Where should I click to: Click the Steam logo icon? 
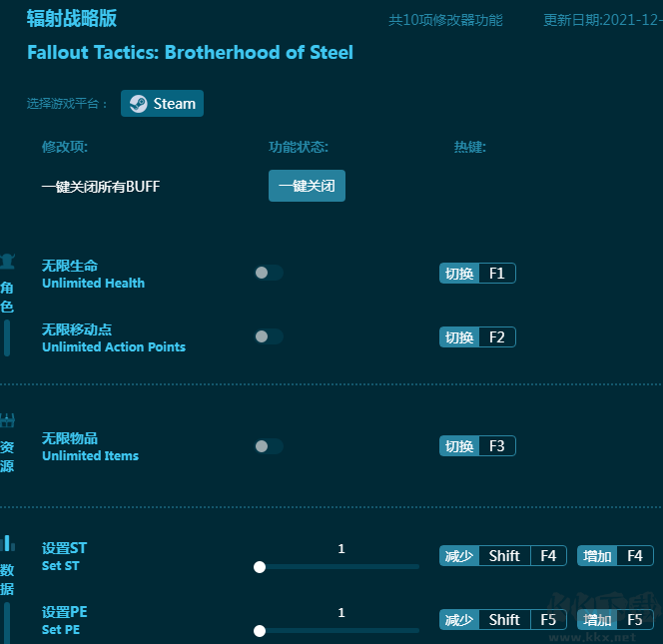[138, 104]
